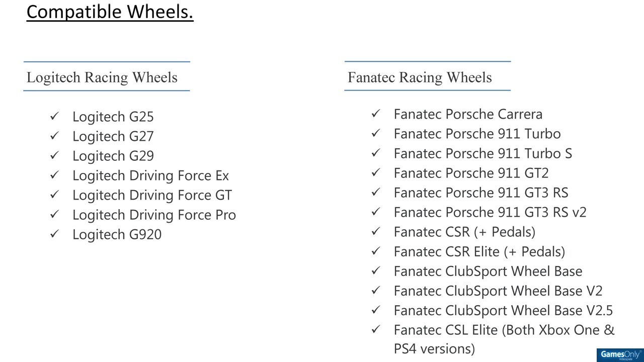This screenshot has width=644, height=362.
Task: Click the checkmark beside Fanatec ClubSport Wheel Base V2.5
Action: click(x=376, y=310)
